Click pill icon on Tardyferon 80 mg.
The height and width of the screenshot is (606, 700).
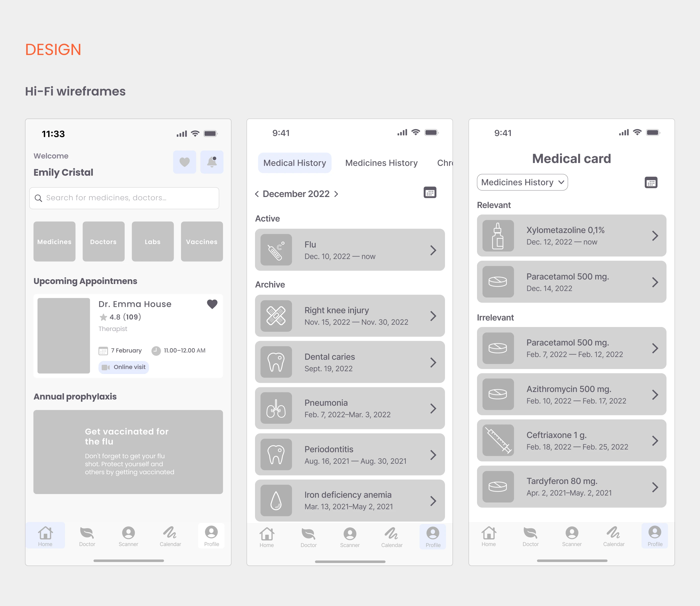(498, 486)
